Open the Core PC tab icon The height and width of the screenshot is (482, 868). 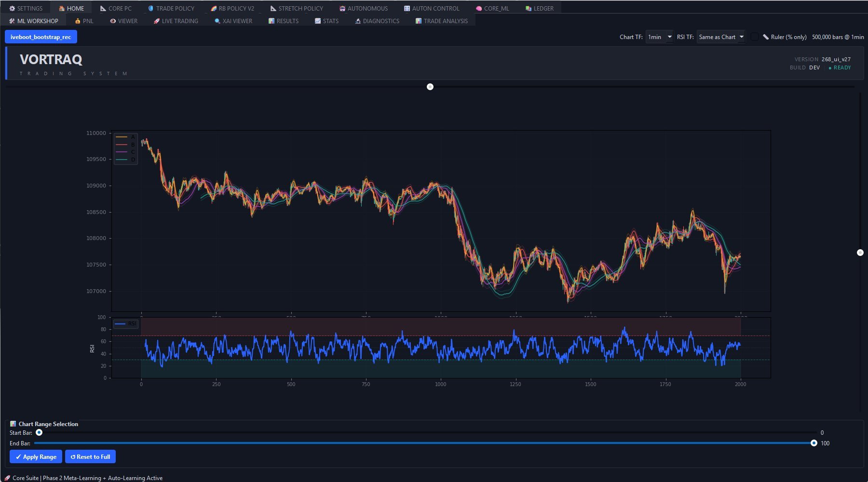tap(103, 9)
